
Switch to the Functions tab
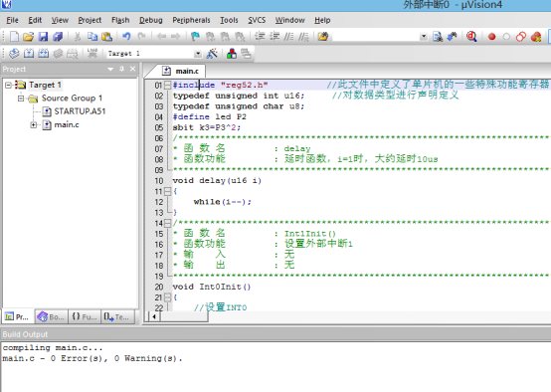(85, 317)
